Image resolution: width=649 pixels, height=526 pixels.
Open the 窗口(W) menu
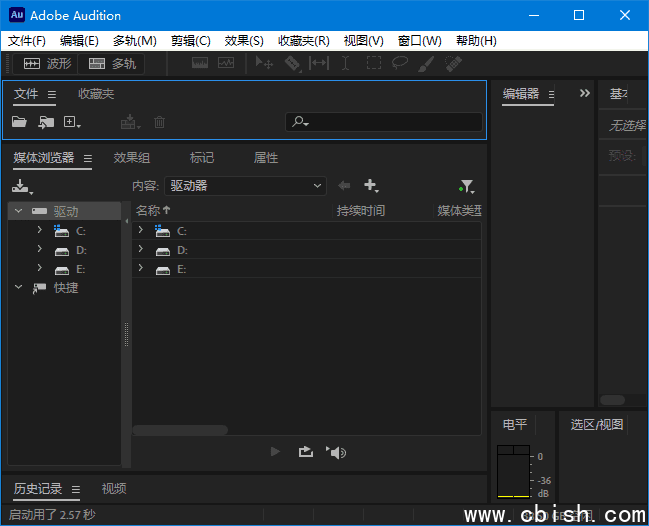(419, 41)
